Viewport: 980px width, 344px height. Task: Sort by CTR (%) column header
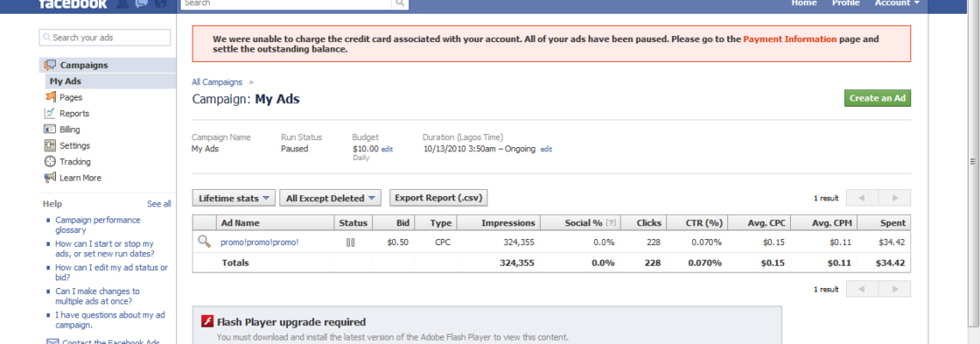697,223
